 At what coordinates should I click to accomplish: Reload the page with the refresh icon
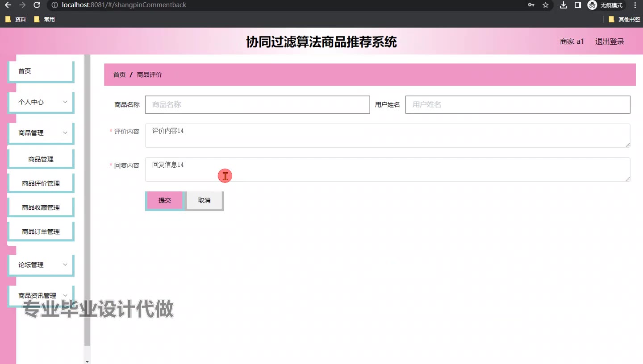click(37, 5)
